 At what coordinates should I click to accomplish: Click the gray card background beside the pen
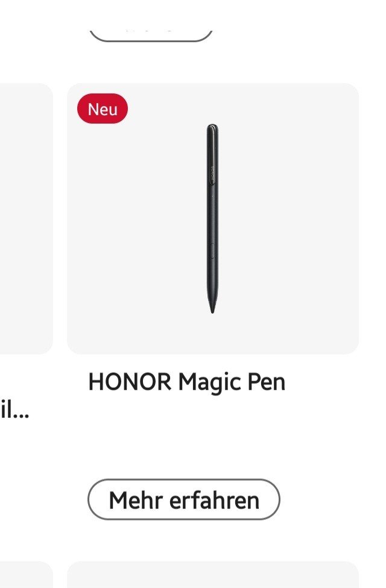pos(285,219)
